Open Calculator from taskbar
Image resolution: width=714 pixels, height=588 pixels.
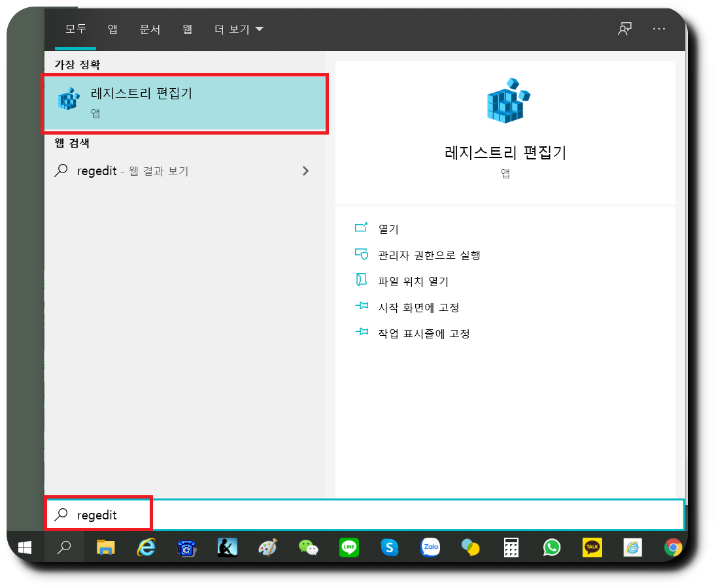[x=511, y=547]
